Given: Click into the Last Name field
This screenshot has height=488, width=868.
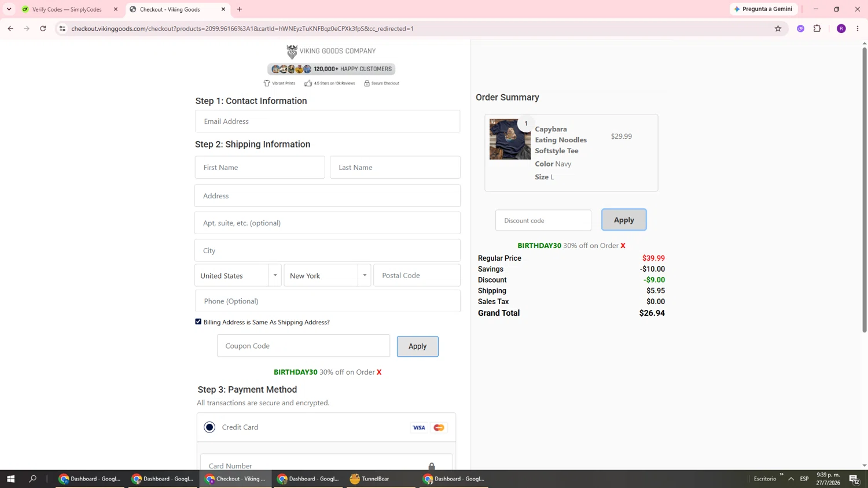Looking at the screenshot, I should 395,167.
